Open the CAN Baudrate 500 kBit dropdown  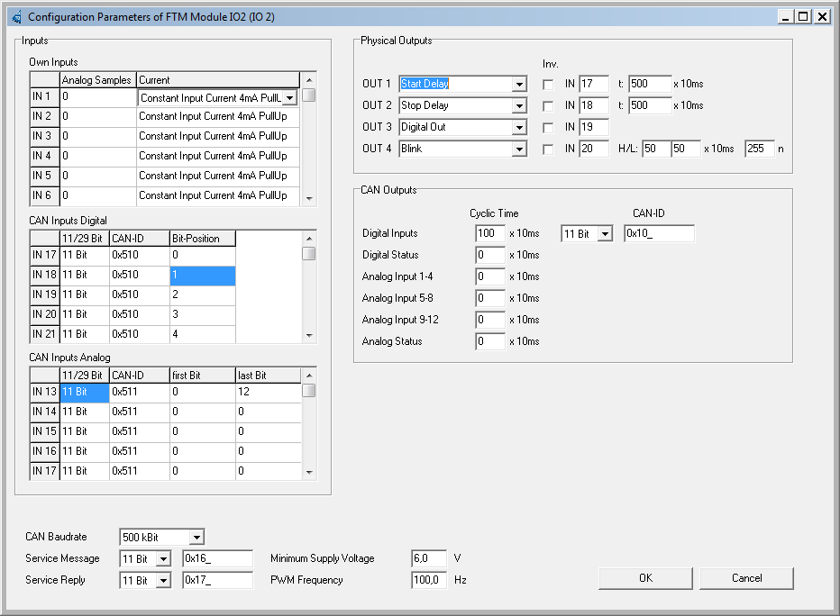(196, 537)
